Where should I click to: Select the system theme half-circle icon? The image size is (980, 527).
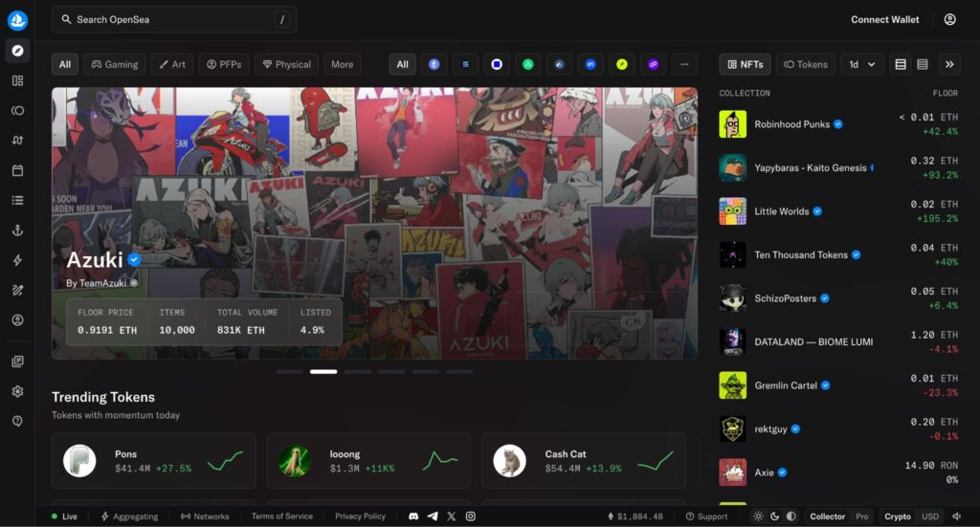791,516
